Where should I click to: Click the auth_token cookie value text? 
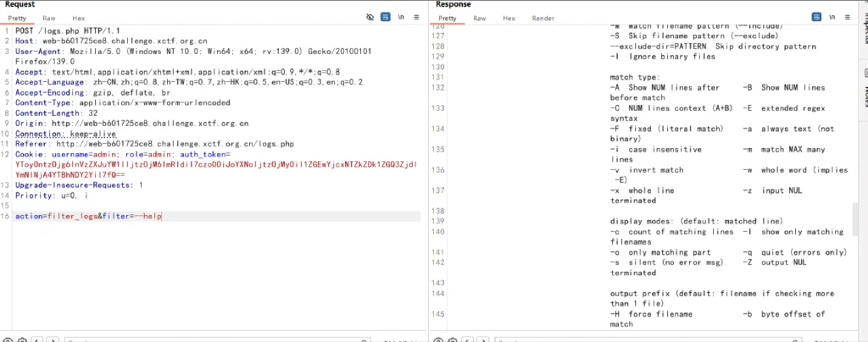click(216, 169)
